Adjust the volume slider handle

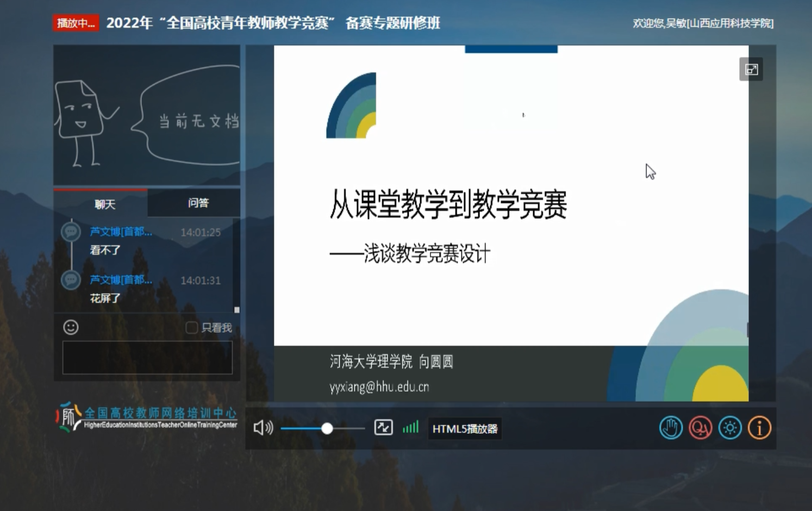[x=327, y=428]
